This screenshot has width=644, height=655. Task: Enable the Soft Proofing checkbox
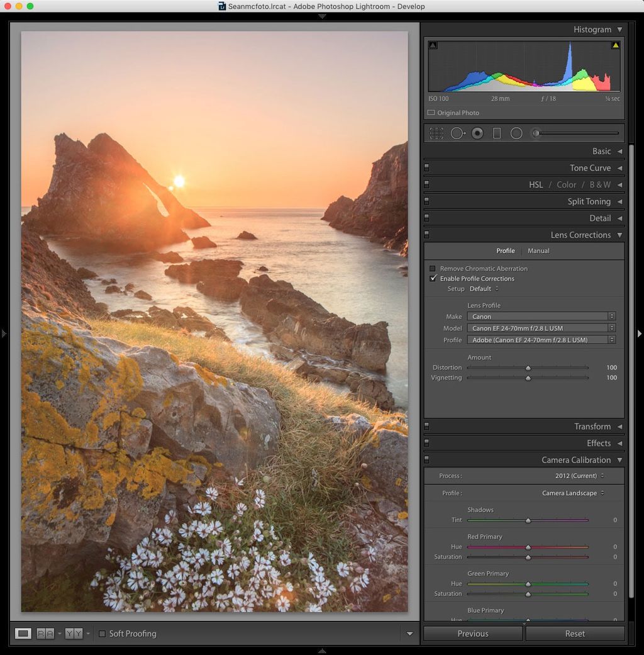pos(102,634)
